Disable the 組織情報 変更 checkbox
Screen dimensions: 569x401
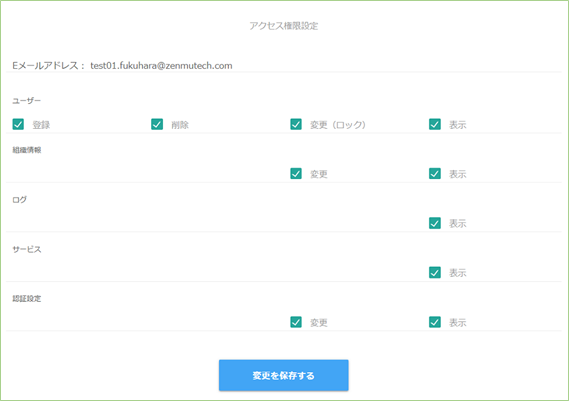296,174
